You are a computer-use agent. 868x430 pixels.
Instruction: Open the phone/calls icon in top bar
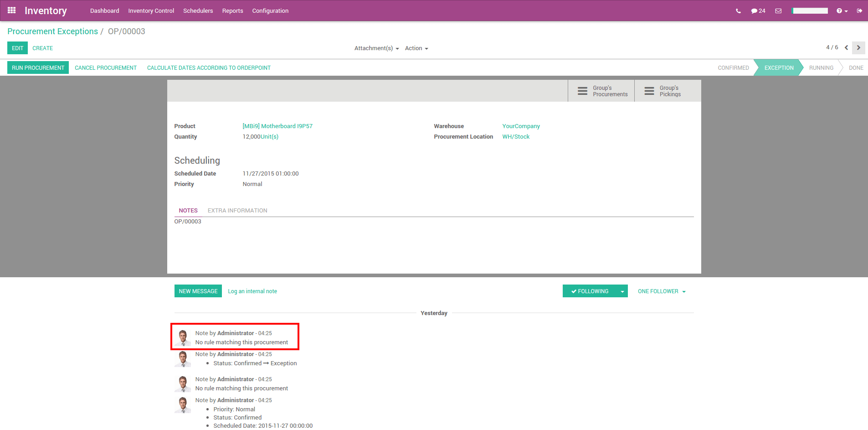pos(738,10)
